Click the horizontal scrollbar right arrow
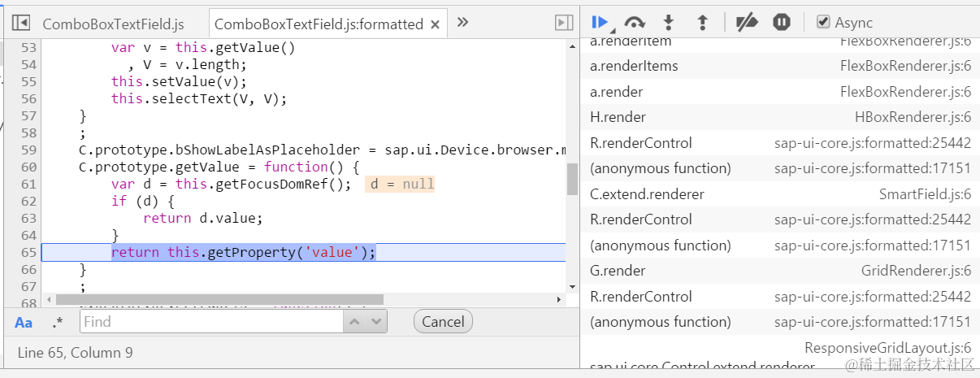The width and height of the screenshot is (980, 378). pos(559,299)
